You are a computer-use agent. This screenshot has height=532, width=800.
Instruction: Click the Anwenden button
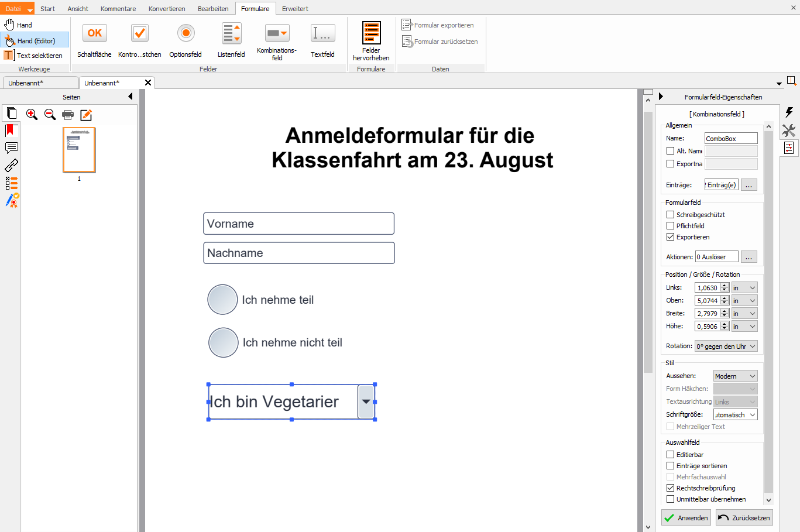[686, 518]
